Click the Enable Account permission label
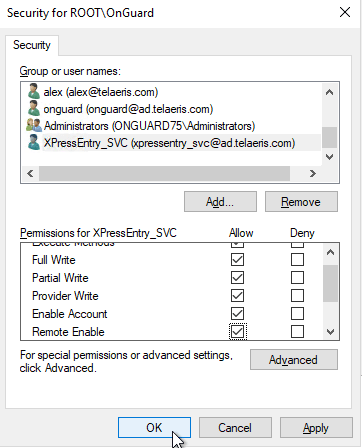Screen dimensions: 362x448 70,314
